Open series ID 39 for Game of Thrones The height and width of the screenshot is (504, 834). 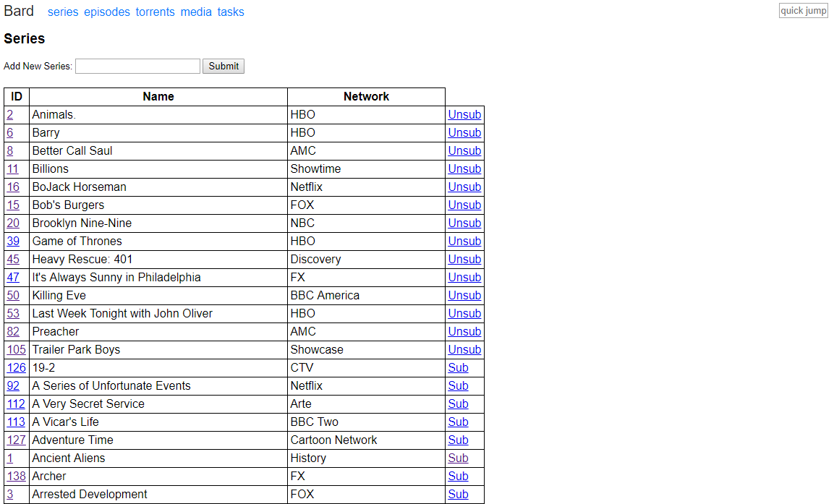(x=13, y=241)
